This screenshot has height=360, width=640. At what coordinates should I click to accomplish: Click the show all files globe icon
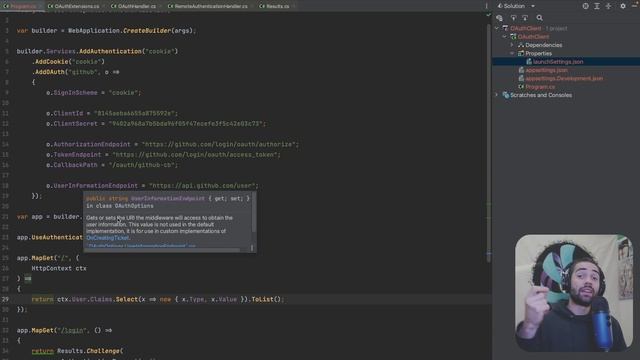499,18
